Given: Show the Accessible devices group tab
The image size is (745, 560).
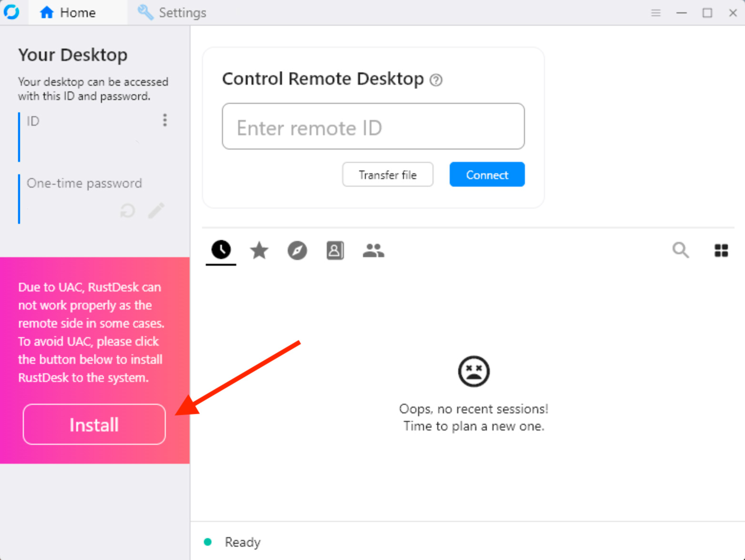Looking at the screenshot, I should coord(373,250).
